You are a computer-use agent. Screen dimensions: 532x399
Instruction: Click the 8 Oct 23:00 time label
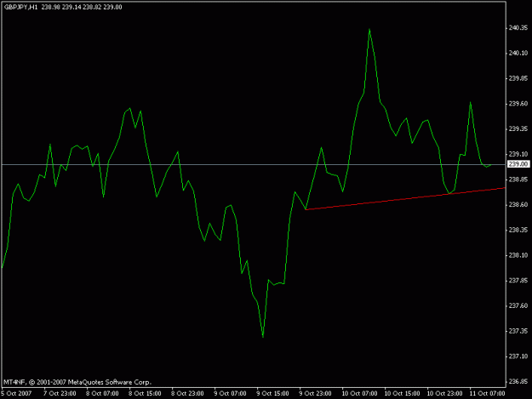click(187, 393)
